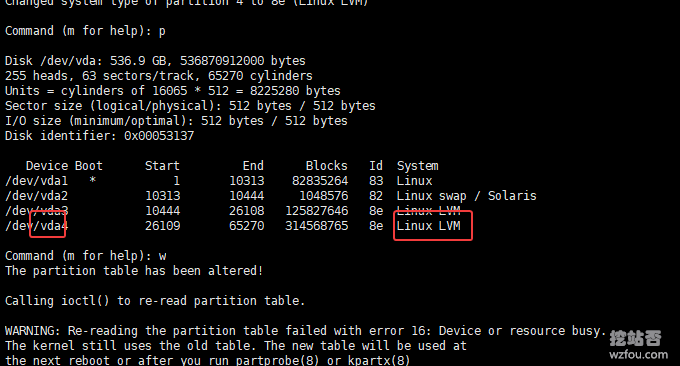Screen dimensions: 680x366
Task: Click the 'Device Boot' column header
Action: 64,166
